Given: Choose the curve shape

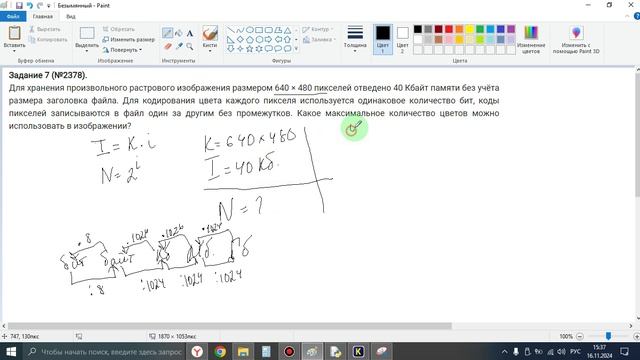Looking at the screenshot, I should [x=240, y=30].
